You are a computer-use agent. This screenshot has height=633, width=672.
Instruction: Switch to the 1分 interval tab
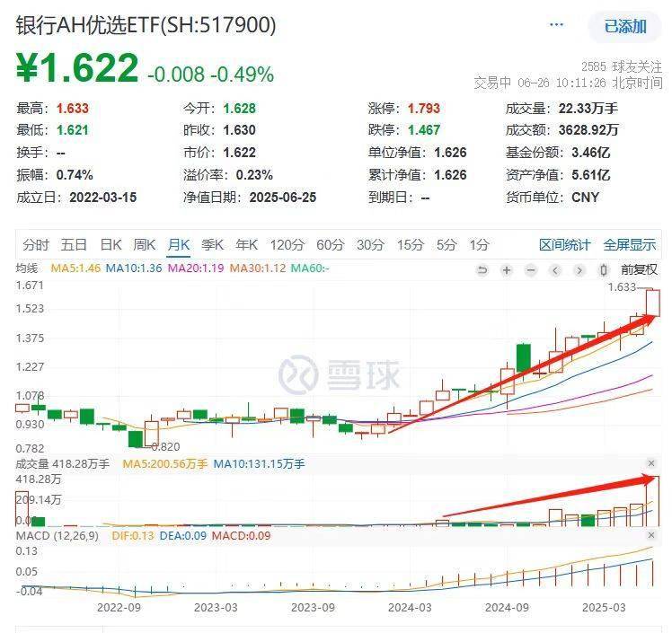(479, 245)
